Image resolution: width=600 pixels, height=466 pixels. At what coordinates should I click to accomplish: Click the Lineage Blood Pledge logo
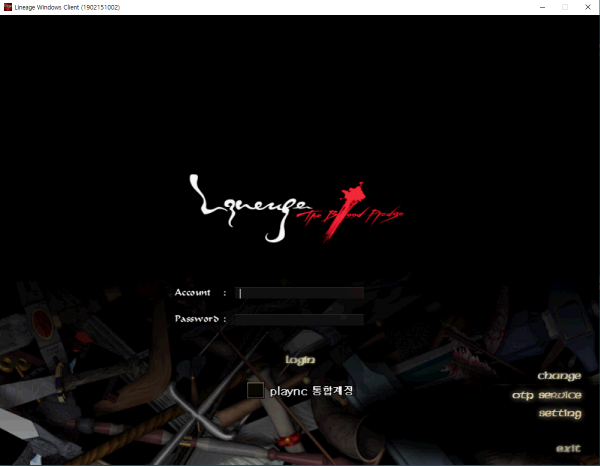click(x=297, y=210)
